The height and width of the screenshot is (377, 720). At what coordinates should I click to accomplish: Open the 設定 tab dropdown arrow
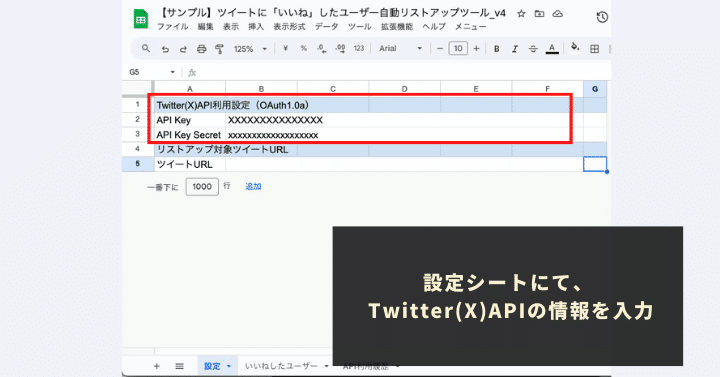click(x=229, y=366)
